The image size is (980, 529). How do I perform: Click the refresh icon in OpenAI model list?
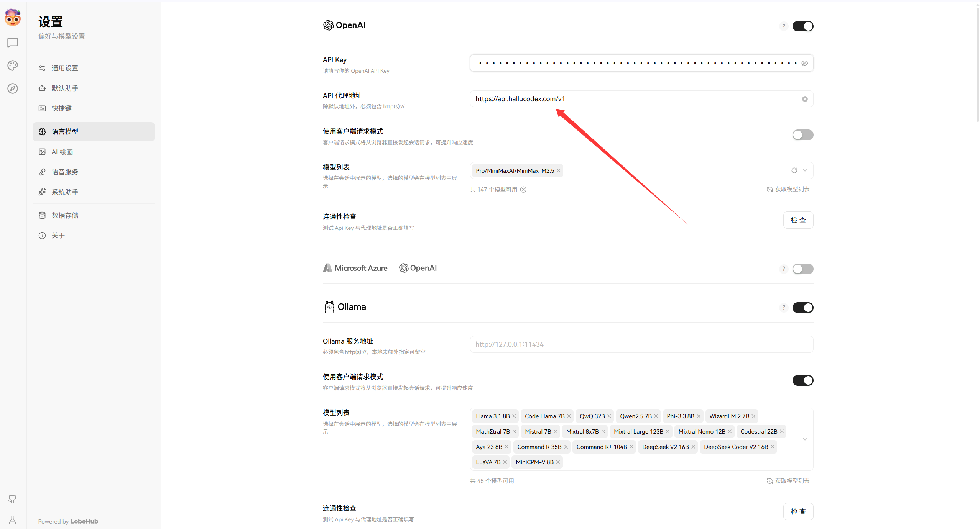click(x=794, y=170)
